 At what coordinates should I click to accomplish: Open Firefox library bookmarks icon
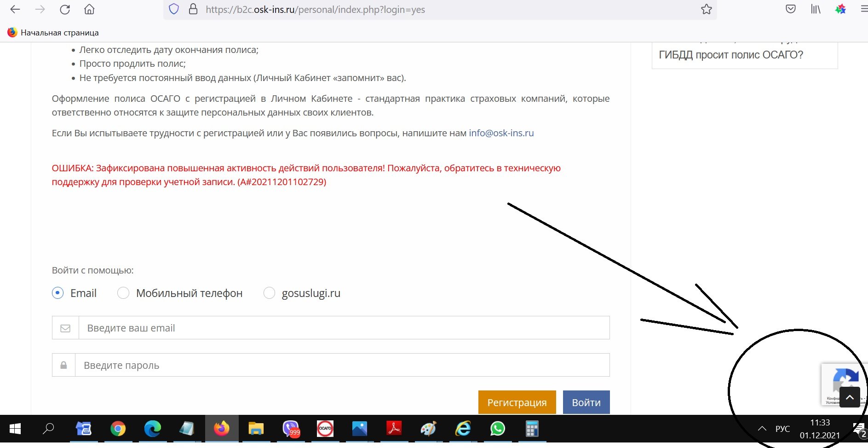click(815, 10)
